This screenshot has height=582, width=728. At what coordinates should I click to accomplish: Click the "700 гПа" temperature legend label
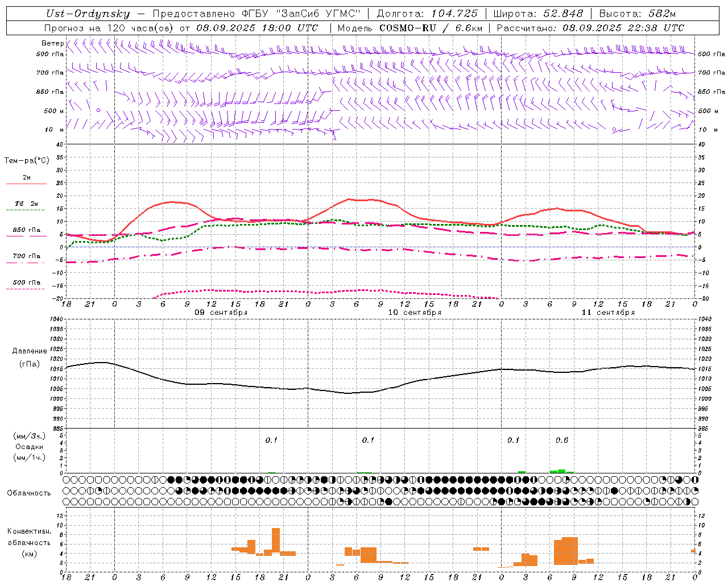tap(27, 256)
